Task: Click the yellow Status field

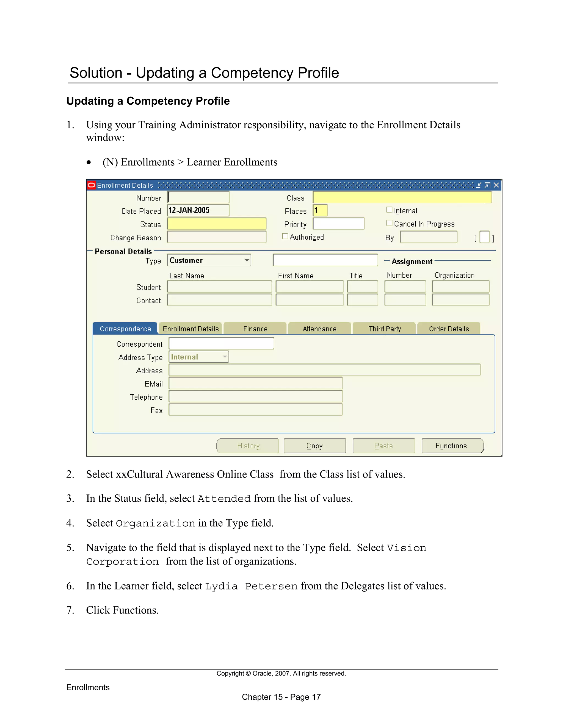Action: [x=217, y=224]
